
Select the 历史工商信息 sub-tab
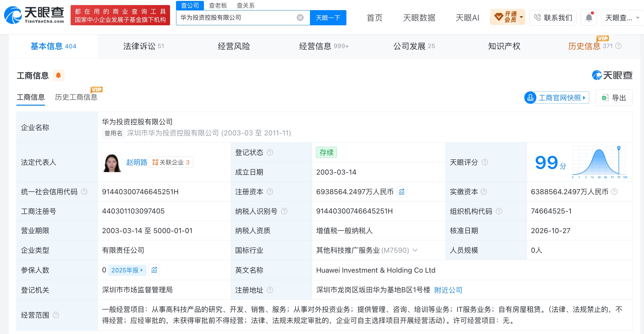76,97
